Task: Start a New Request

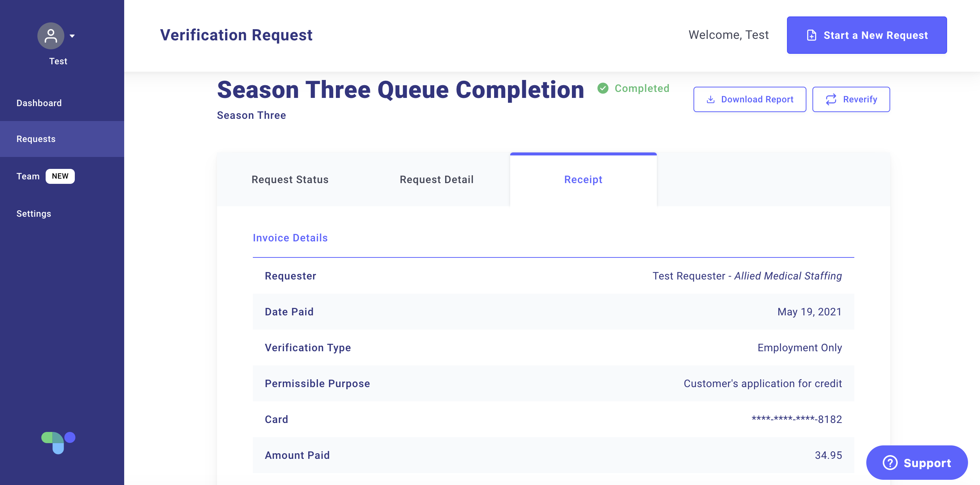Action: coord(867,35)
